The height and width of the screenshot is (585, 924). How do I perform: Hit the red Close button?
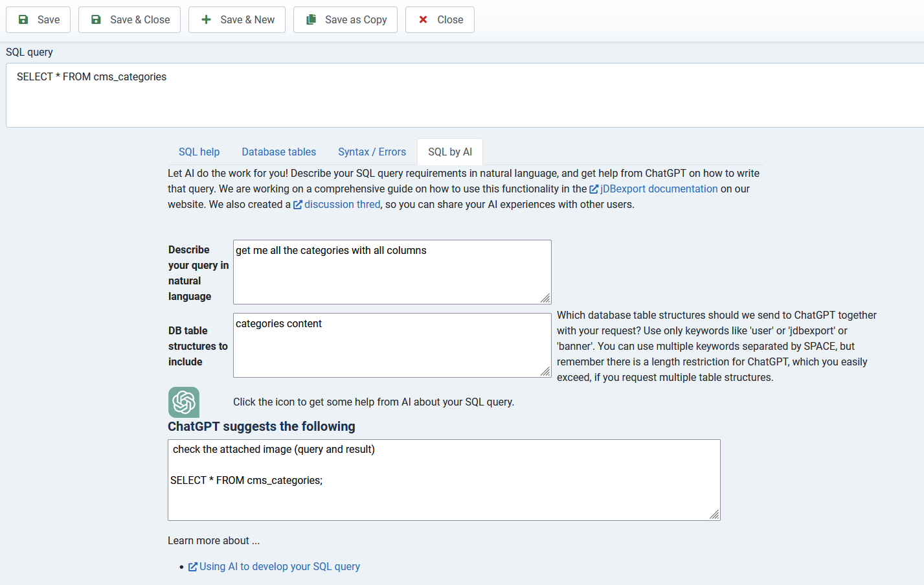tap(440, 20)
